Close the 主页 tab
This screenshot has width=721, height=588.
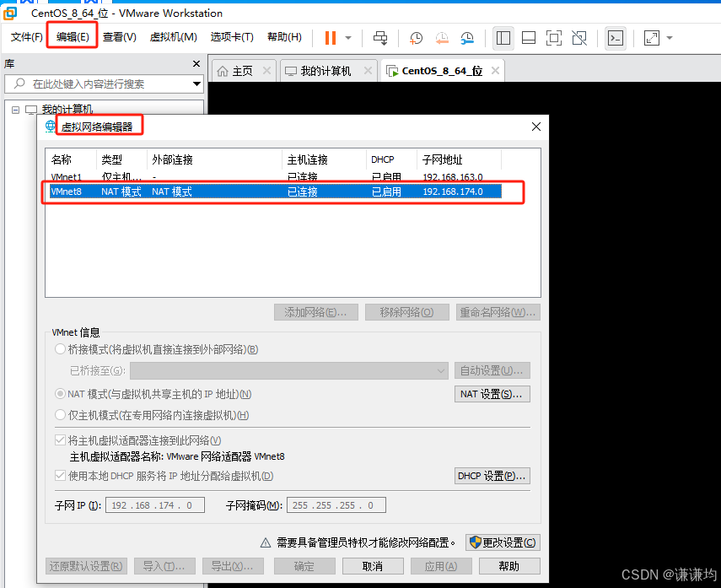(x=266, y=70)
